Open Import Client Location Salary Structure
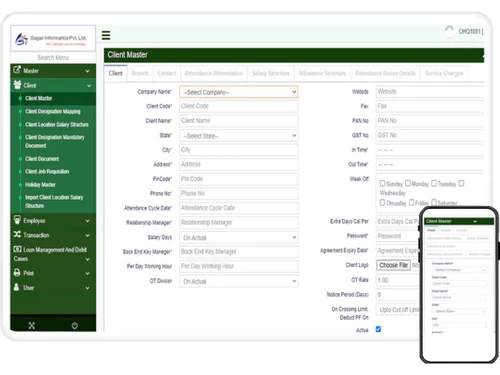This screenshot has width=500, height=375. pyautogui.click(x=54, y=201)
